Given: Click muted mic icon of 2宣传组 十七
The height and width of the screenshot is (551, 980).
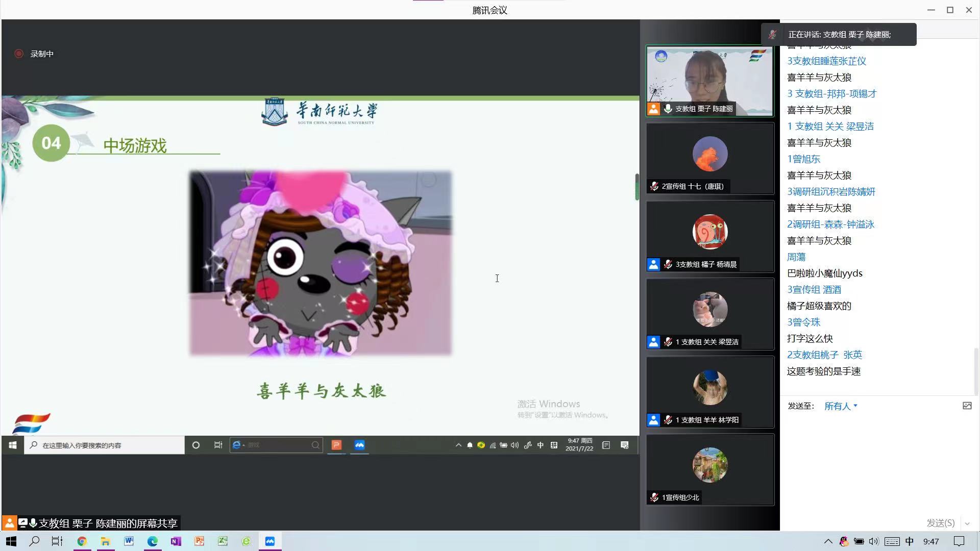Looking at the screenshot, I should tap(654, 186).
